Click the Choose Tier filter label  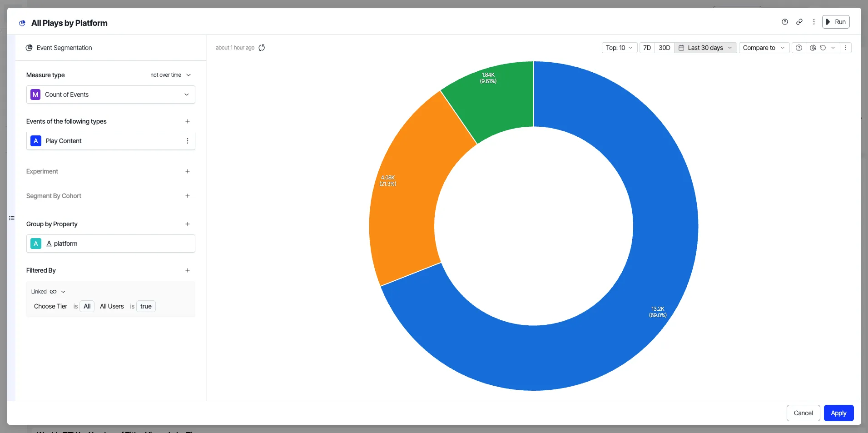point(50,306)
